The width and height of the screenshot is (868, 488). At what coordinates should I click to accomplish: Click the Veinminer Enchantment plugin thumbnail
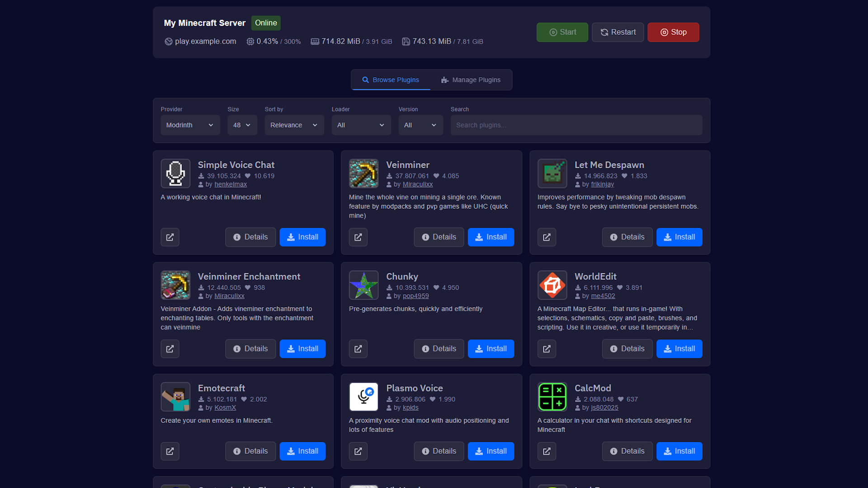(x=175, y=285)
